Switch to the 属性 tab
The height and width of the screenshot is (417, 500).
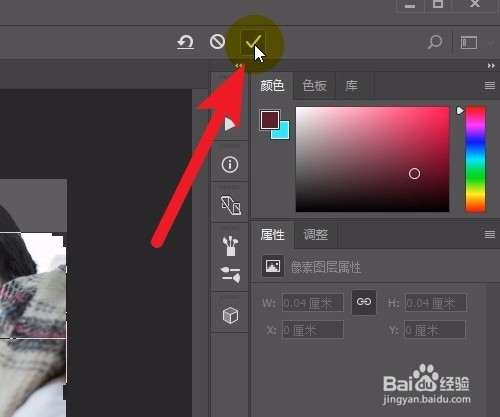pyautogui.click(x=272, y=235)
